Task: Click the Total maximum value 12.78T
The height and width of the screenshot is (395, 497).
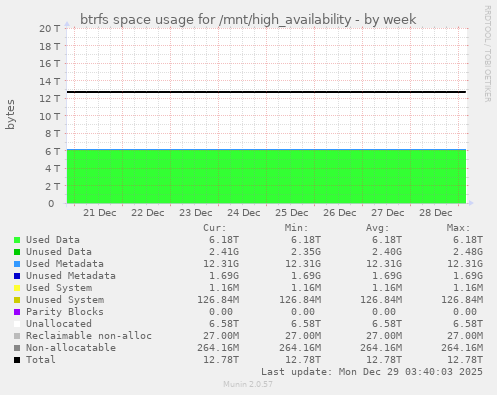Action: click(x=465, y=360)
